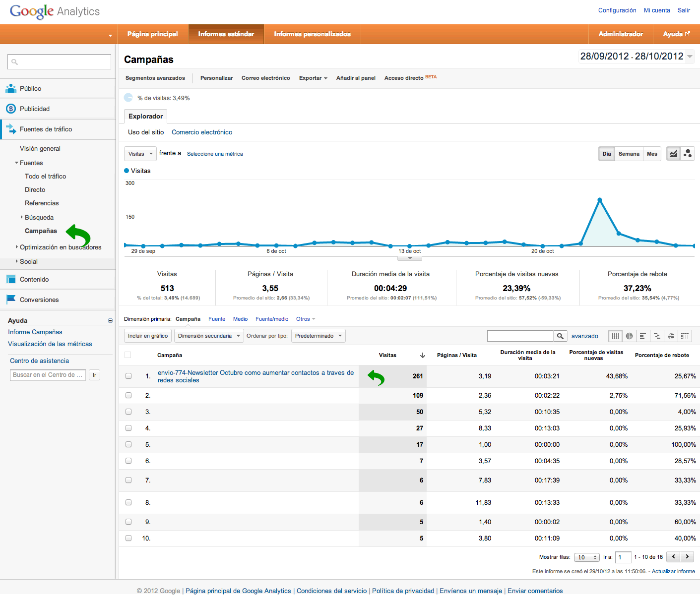Click the Publicidad dollar icon
Viewport: 700px width, 602px height.
click(11, 109)
